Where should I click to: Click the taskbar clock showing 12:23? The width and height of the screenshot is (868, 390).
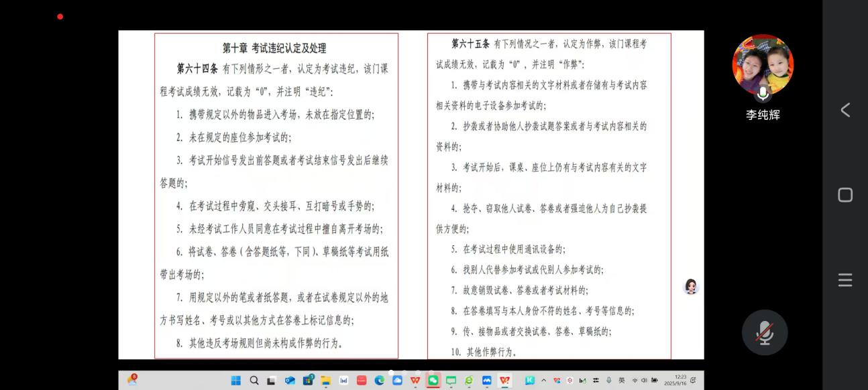point(676,381)
